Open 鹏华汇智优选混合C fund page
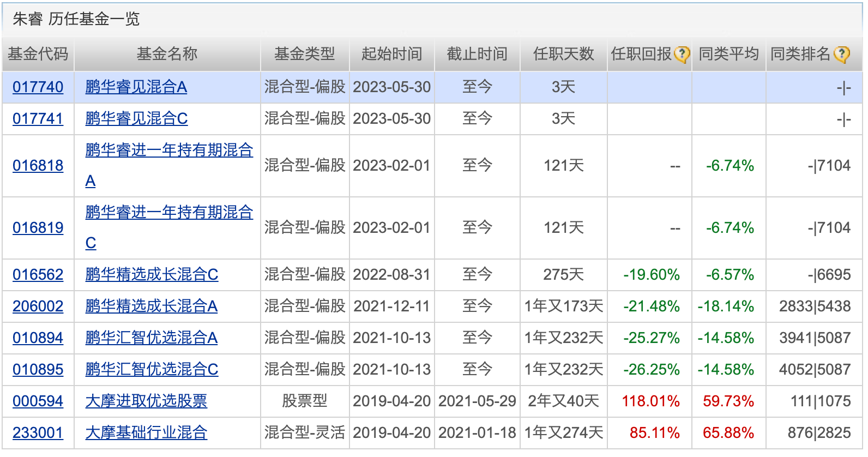The width and height of the screenshot is (868, 457). click(152, 370)
